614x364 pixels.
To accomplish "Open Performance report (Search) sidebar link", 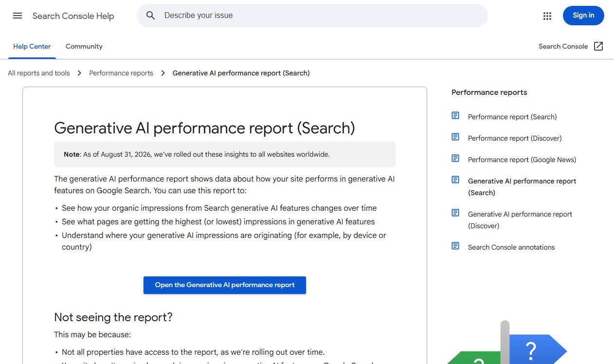I will (512, 117).
